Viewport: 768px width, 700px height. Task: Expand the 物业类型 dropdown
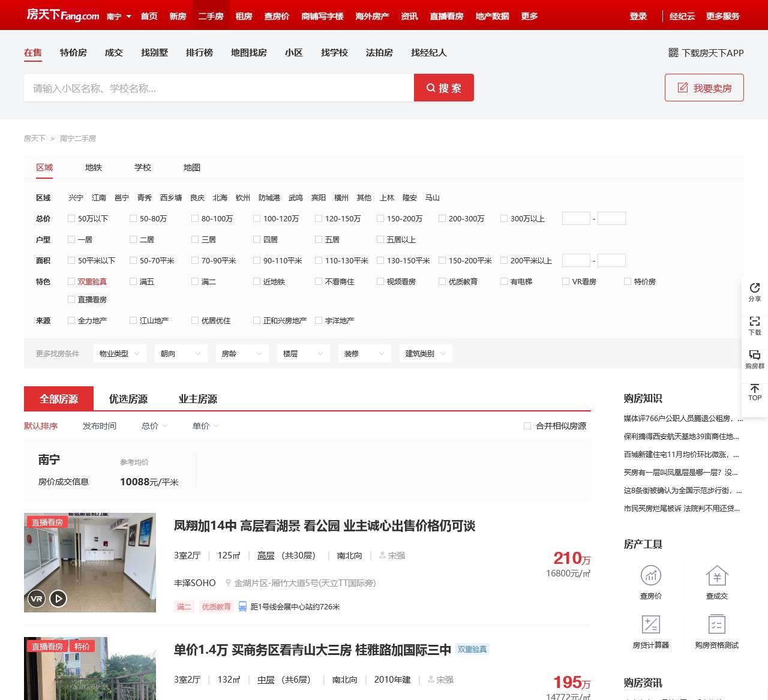pos(119,354)
